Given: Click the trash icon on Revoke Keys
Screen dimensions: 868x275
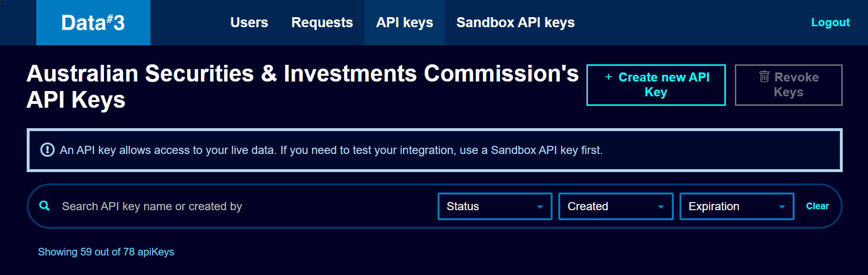Looking at the screenshot, I should point(764,76).
